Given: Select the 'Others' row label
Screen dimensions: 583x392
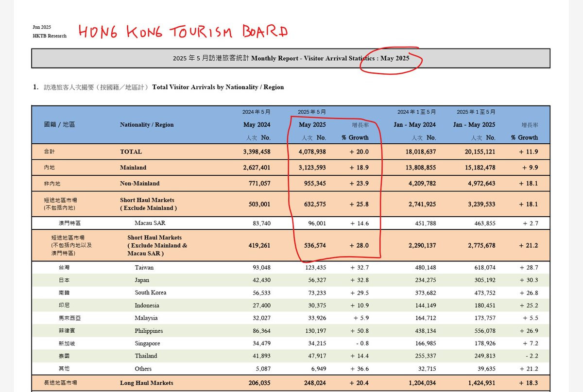Looking at the screenshot, I should click(143, 369).
